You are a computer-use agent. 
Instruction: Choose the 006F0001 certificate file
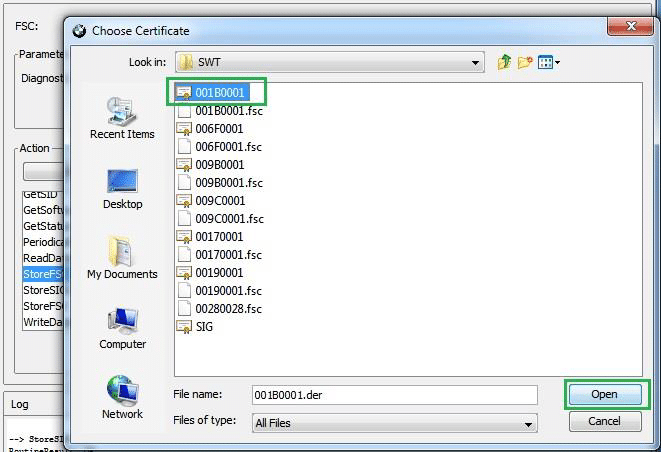pyautogui.click(x=219, y=129)
